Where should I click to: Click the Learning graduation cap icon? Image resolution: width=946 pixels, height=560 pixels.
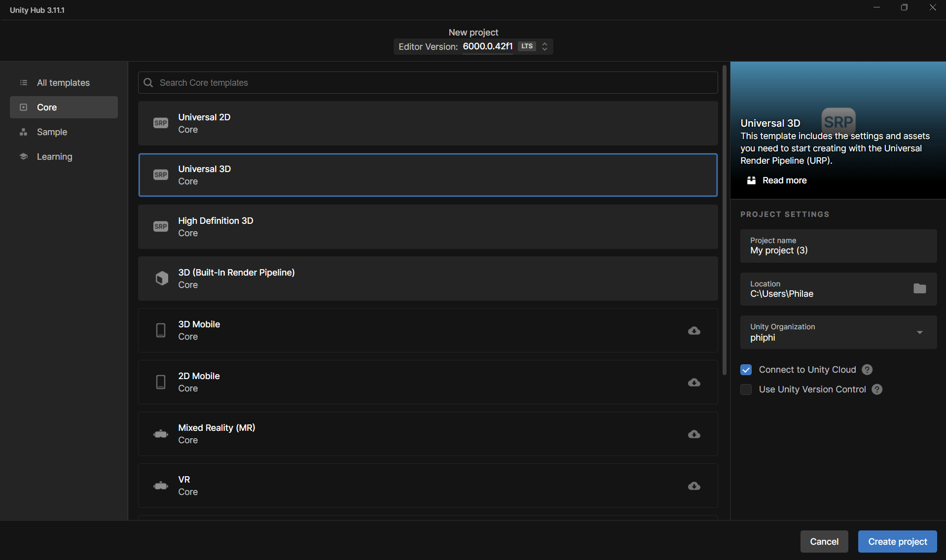pyautogui.click(x=23, y=157)
